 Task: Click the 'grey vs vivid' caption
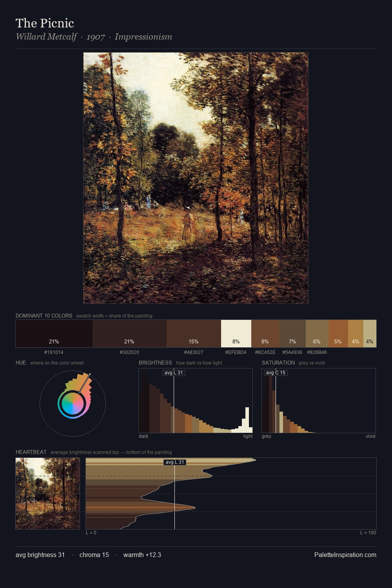[312, 363]
